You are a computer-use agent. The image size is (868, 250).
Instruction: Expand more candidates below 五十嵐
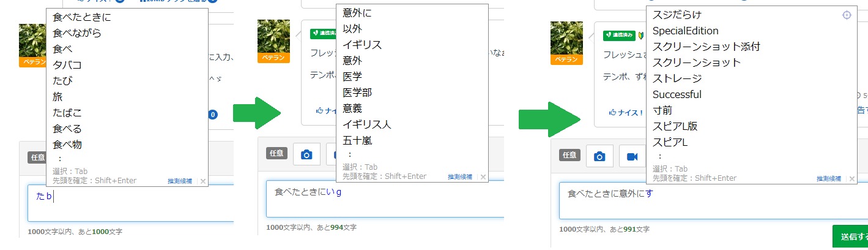click(350, 154)
